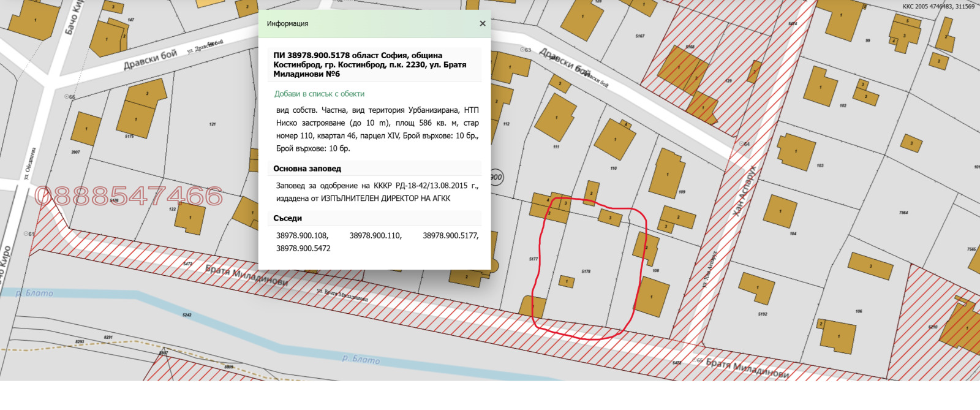Select neighbor 38978.900.5177 in the Съседи section

click(x=450, y=235)
